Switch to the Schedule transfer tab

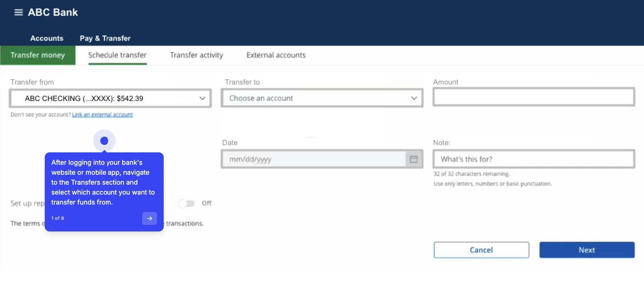117,55
